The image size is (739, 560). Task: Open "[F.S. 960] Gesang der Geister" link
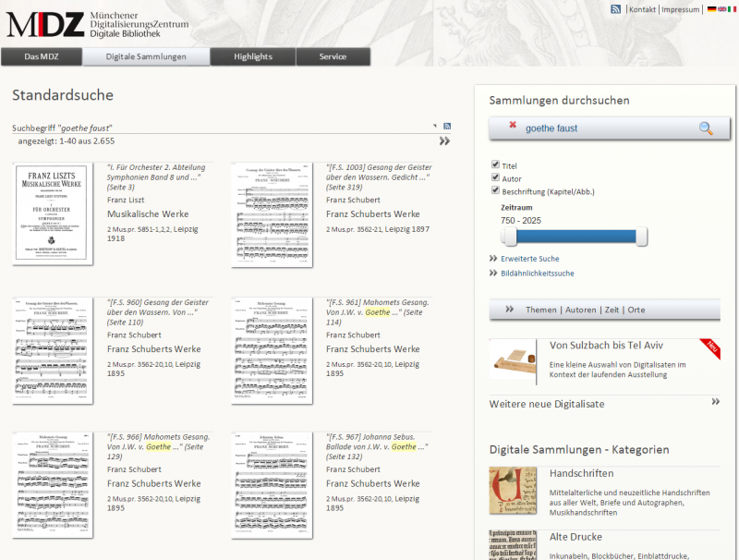pos(158,312)
